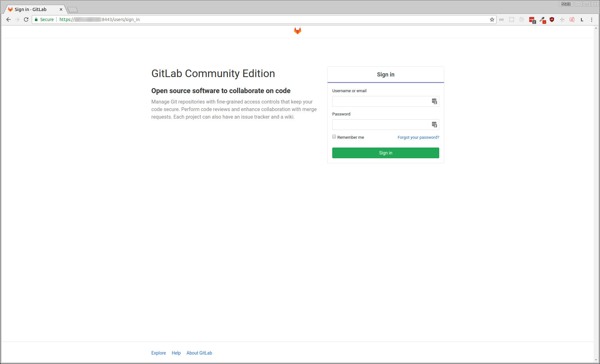Visit the About GitLab footer link
The height and width of the screenshot is (364, 600).
tap(199, 353)
